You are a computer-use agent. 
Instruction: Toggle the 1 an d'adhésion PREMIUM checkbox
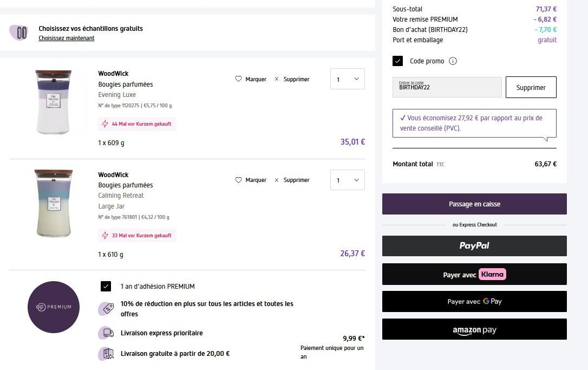(106, 287)
